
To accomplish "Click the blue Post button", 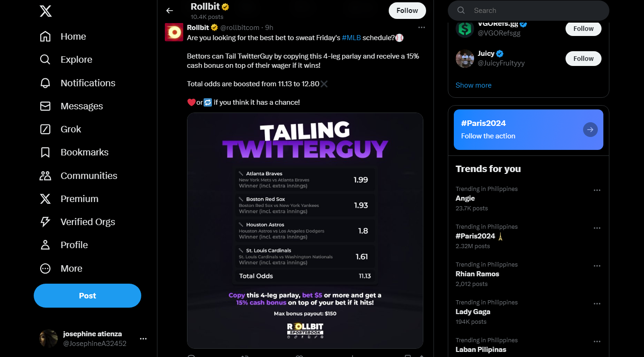I will (x=87, y=296).
